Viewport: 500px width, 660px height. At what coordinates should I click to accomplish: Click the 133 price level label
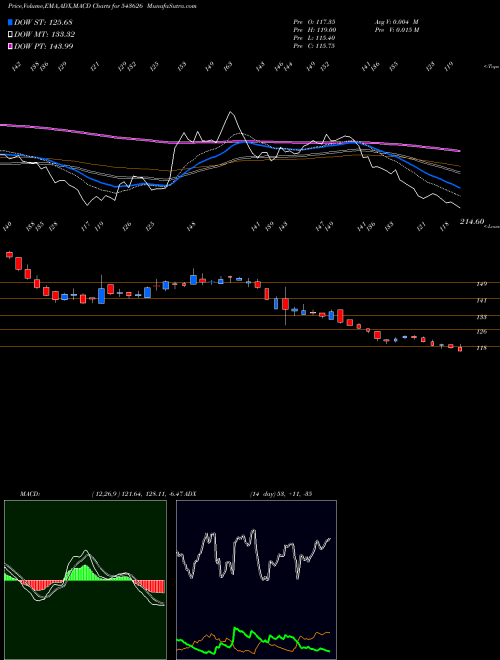click(481, 317)
